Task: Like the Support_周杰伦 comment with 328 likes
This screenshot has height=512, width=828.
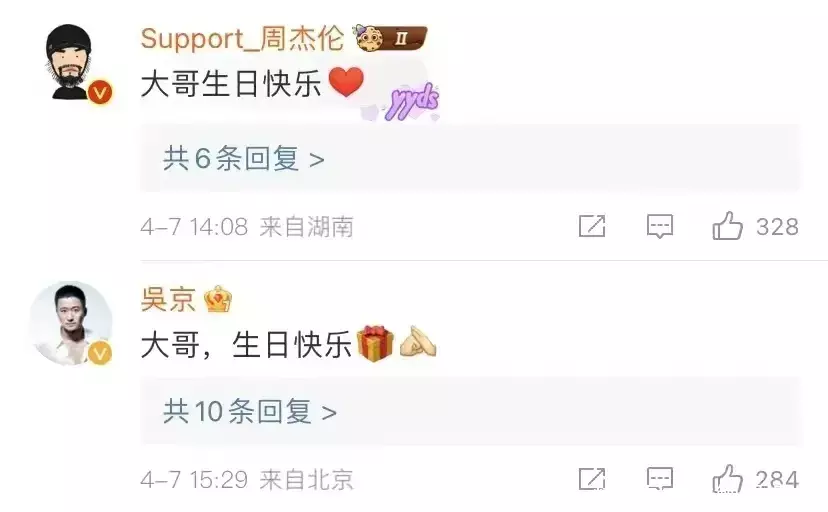Action: click(x=728, y=226)
